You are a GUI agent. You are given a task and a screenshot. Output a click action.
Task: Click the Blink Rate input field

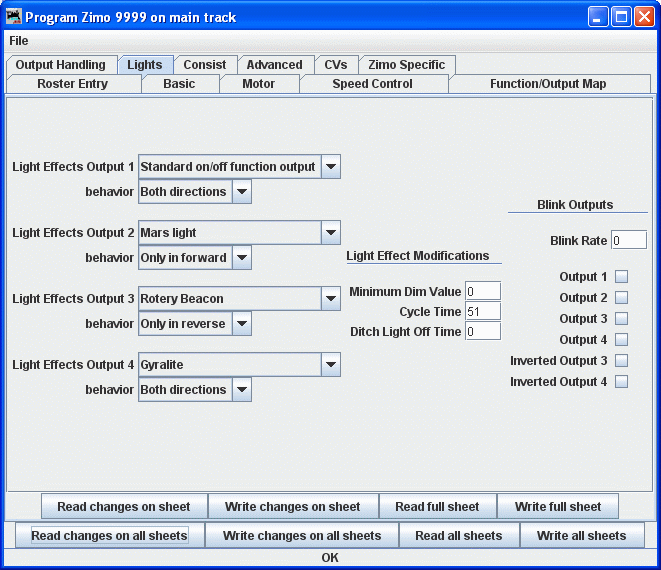click(x=629, y=240)
